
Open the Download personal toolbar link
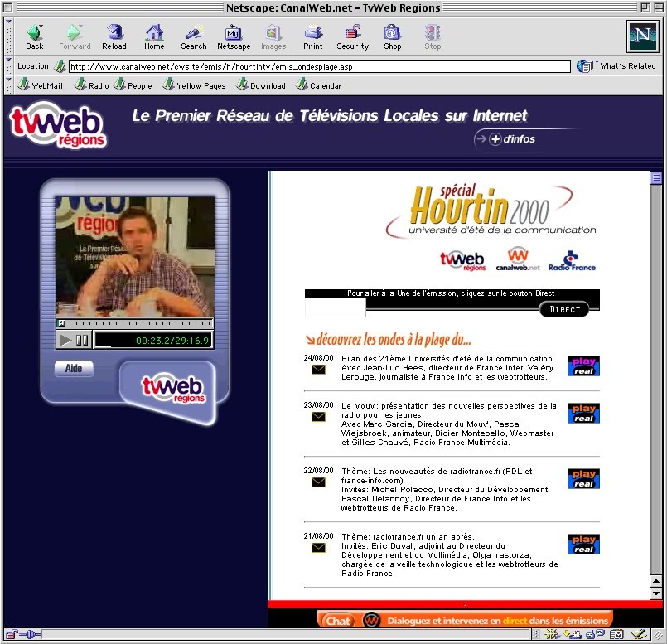pos(261,85)
